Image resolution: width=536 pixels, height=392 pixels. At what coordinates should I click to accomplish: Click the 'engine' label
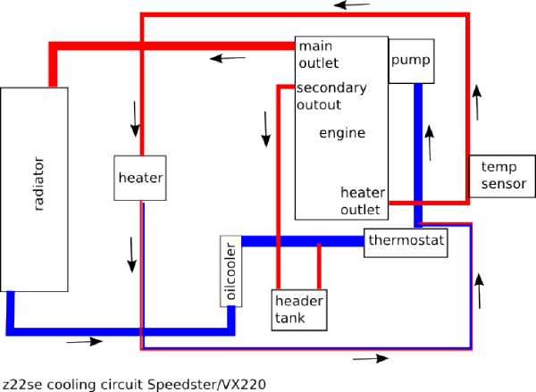pos(342,133)
